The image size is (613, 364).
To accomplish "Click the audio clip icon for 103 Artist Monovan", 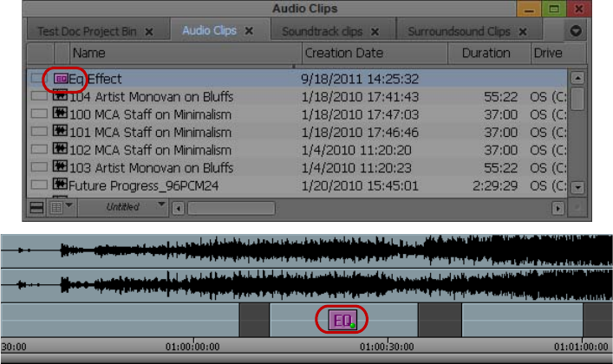I will coord(60,166).
